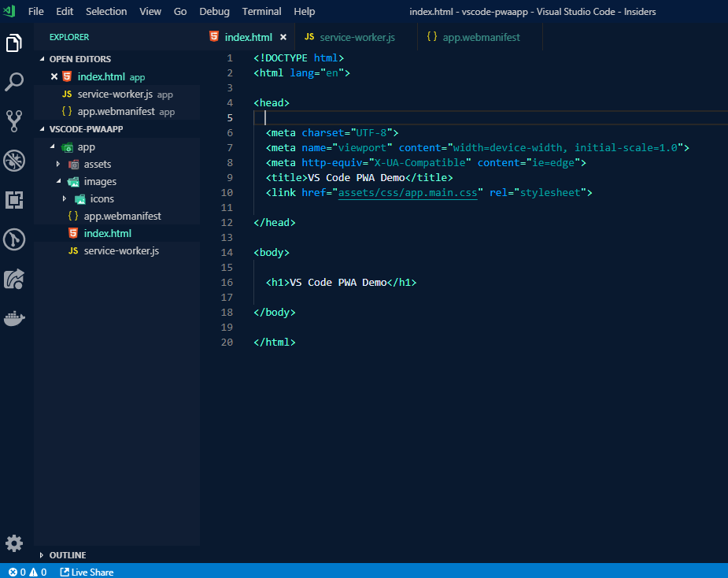Open the Manage gear settings icon
Screen dimensions: 728x578
[14, 543]
